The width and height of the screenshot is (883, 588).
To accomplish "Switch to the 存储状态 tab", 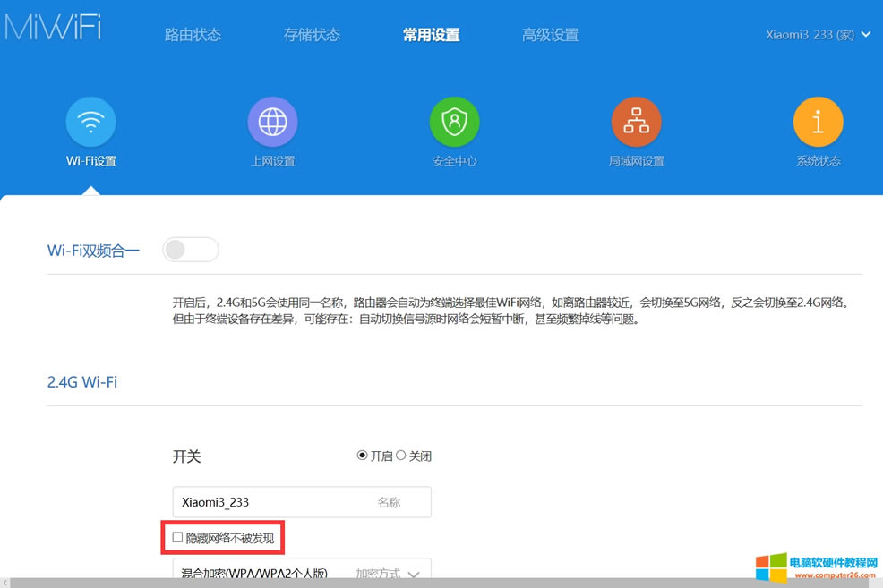I will click(312, 35).
